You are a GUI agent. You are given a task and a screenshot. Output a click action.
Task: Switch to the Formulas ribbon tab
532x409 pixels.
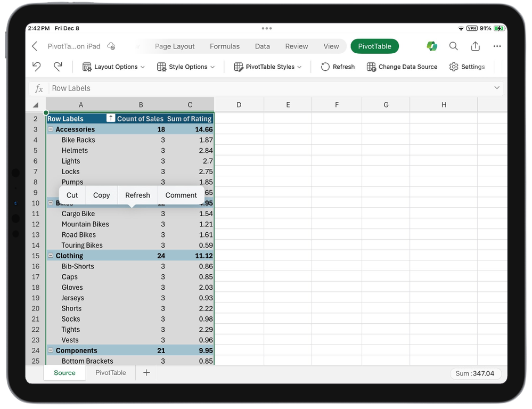[225, 46]
